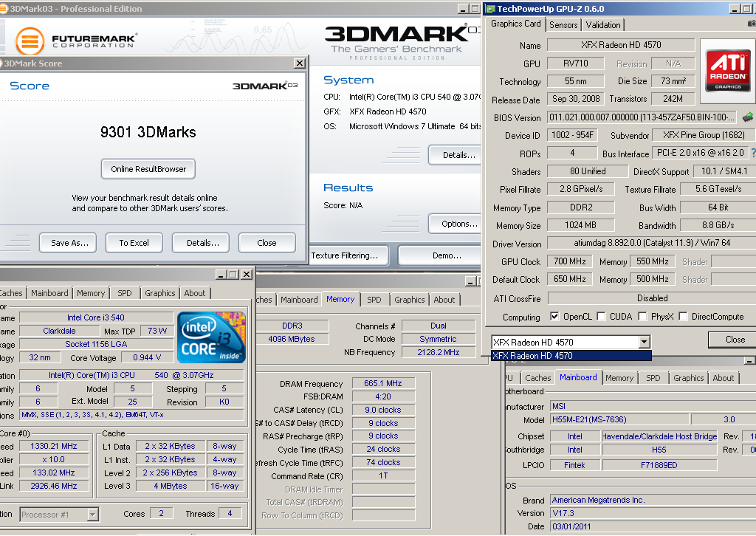Open SPD tab in left CPU-Z window
Screen dimensions: 756x536
point(124,293)
